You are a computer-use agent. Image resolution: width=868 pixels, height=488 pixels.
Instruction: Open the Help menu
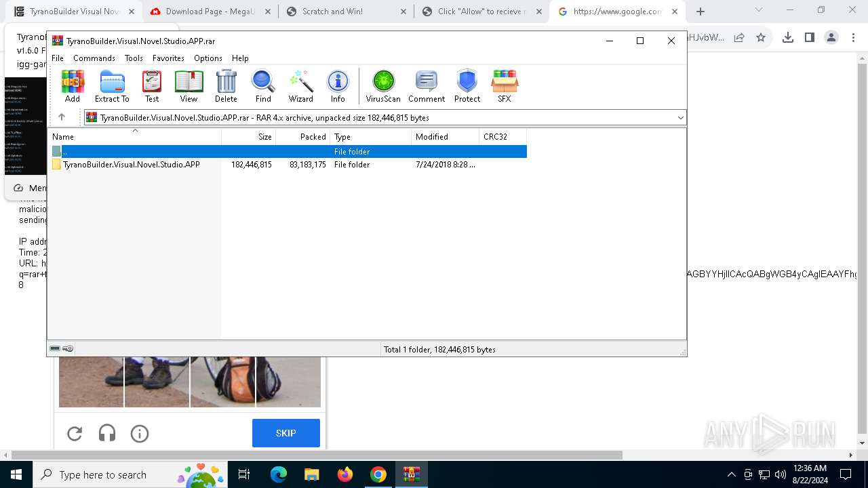(240, 58)
